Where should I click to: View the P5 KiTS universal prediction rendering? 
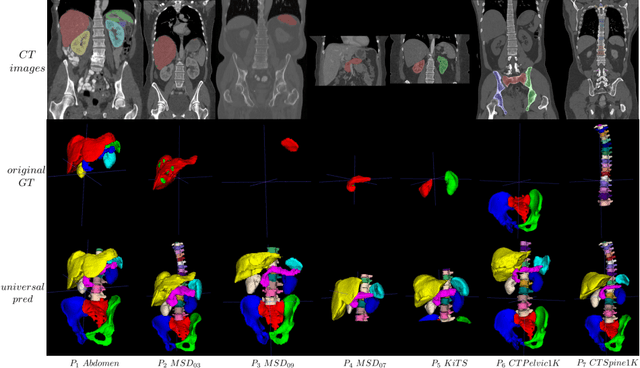pyautogui.click(x=442, y=296)
